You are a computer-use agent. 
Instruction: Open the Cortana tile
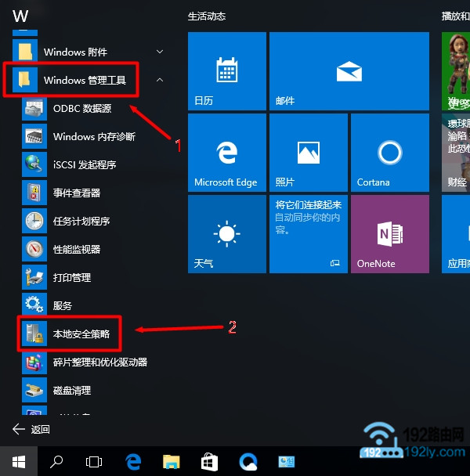pos(390,153)
